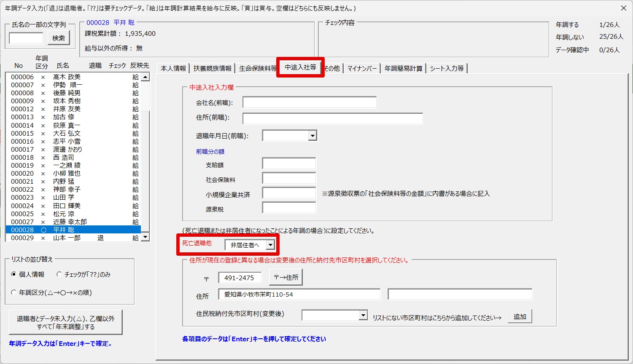This screenshot has width=633, height=364.
Task: Click the empty second address field
Action: (x=460, y=294)
